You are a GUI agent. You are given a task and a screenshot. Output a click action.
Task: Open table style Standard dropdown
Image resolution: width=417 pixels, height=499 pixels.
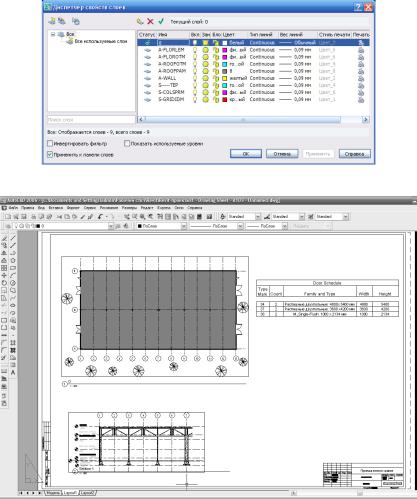(346, 217)
